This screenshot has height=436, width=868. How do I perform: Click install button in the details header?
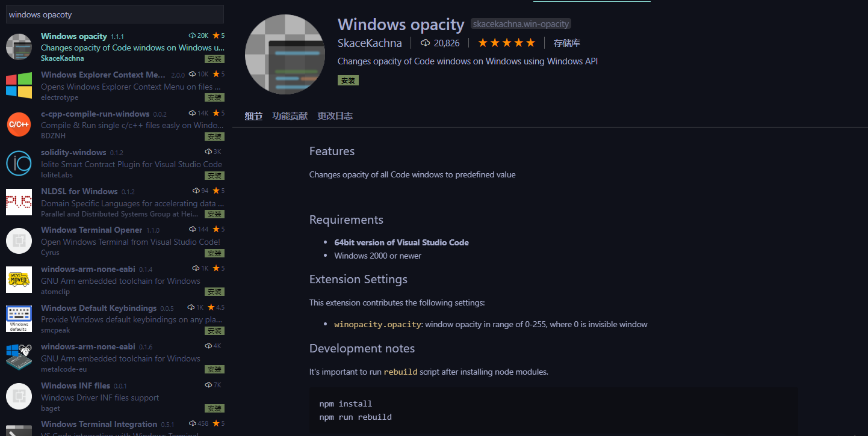click(348, 80)
